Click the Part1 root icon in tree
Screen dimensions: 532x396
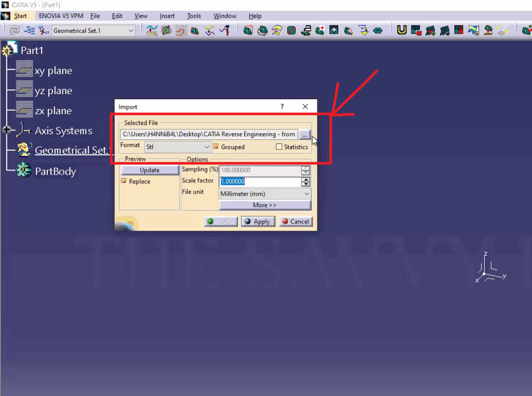[10, 50]
